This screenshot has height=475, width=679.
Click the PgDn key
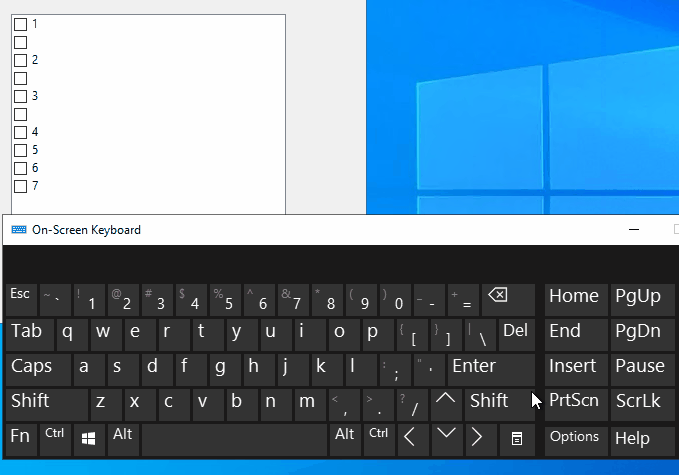[643, 335]
